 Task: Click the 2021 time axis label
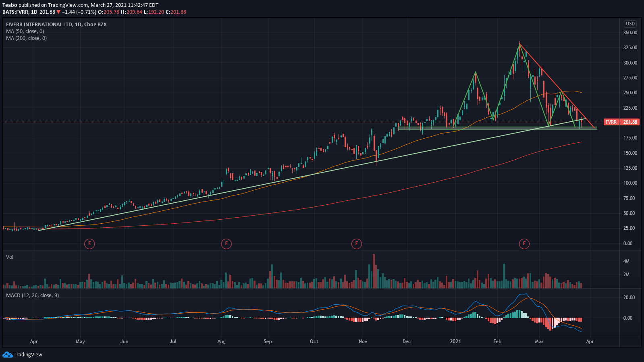(455, 341)
